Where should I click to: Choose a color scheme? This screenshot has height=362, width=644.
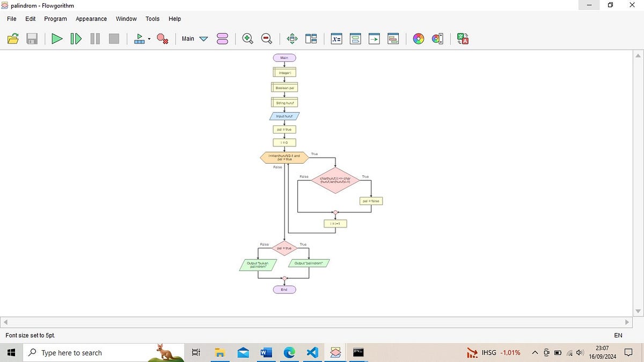tap(419, 39)
